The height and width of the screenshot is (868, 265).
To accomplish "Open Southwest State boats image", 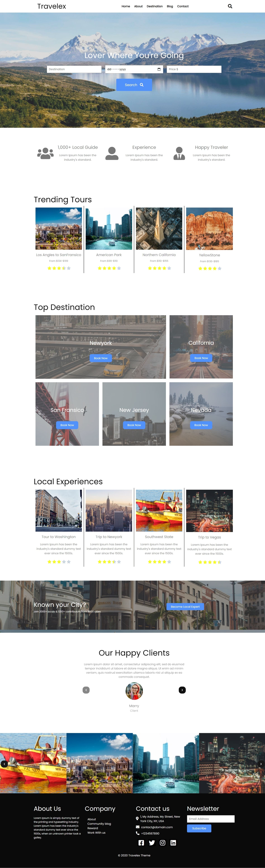I will 159,511.
